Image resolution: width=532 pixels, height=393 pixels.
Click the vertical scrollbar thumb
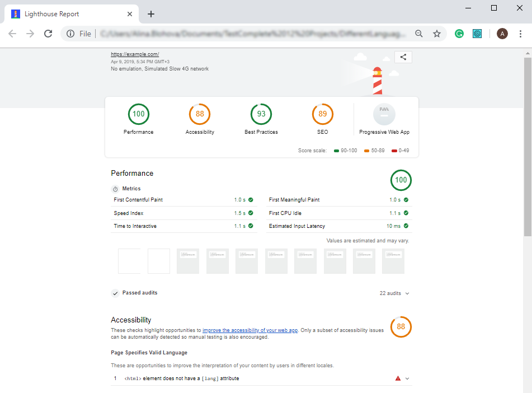click(528, 147)
